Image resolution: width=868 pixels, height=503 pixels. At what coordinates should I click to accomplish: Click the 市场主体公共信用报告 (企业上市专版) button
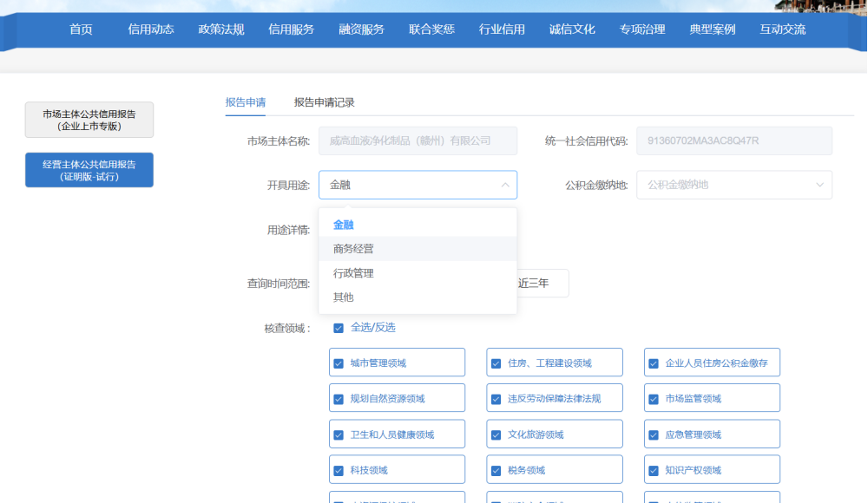pyautogui.click(x=89, y=120)
